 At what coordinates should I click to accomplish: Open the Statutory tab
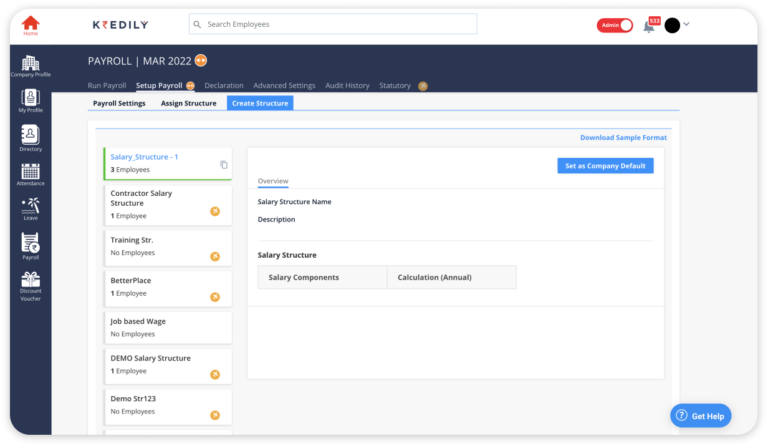[395, 85]
